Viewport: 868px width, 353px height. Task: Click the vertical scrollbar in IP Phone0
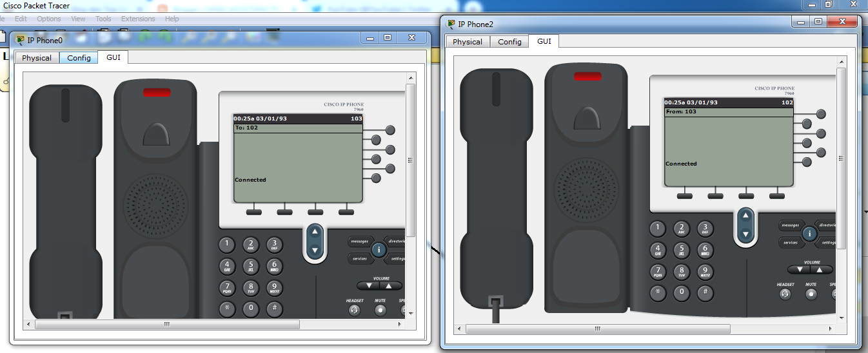(410, 161)
